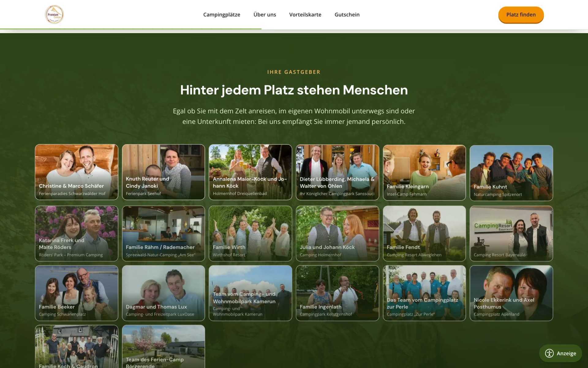The image size is (588, 368).
Task: Open Team des Ferien-Camp Börgerende card
Action: pyautogui.click(x=164, y=347)
